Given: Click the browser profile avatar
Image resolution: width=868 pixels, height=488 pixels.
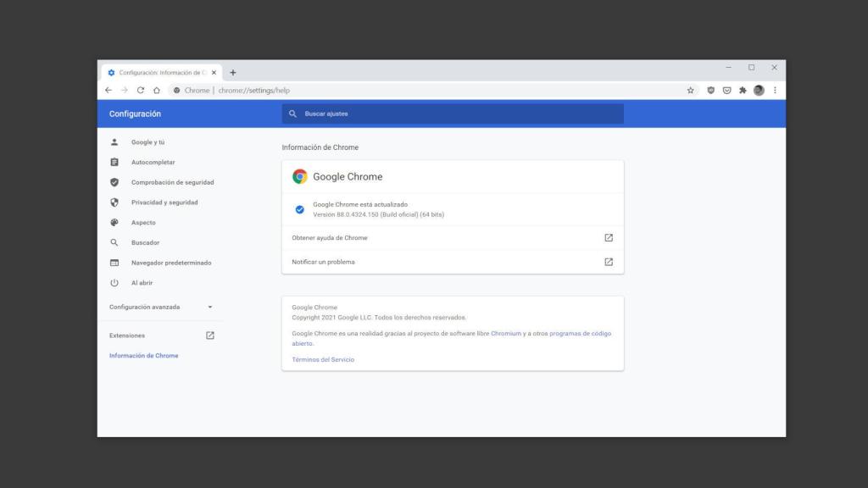Looking at the screenshot, I should point(758,90).
